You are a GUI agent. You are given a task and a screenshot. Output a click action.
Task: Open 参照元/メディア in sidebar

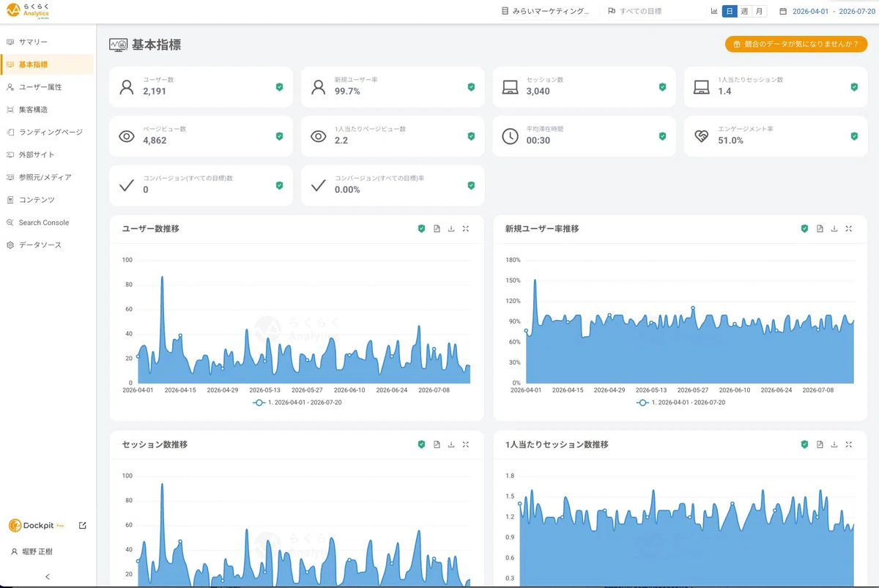point(48,177)
